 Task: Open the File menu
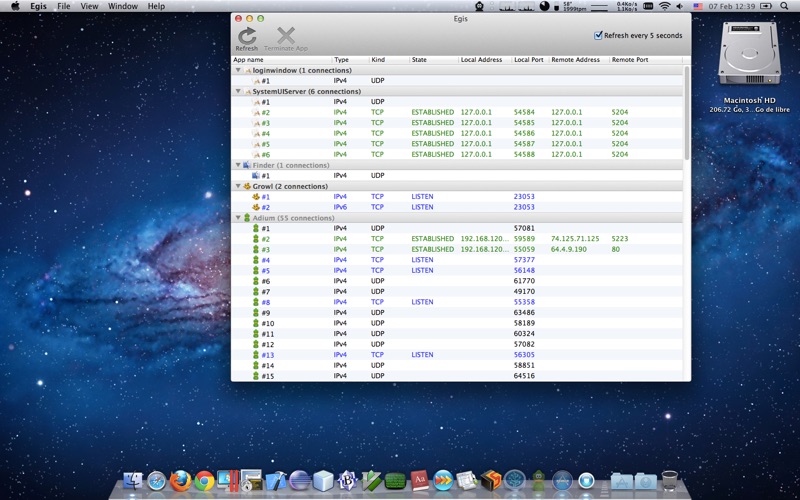point(64,6)
